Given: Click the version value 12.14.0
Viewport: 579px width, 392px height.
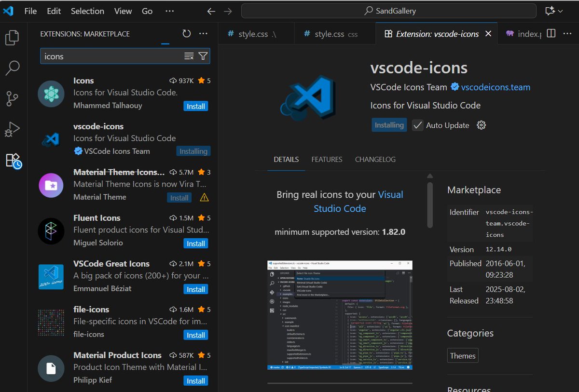Looking at the screenshot, I should [x=498, y=250].
